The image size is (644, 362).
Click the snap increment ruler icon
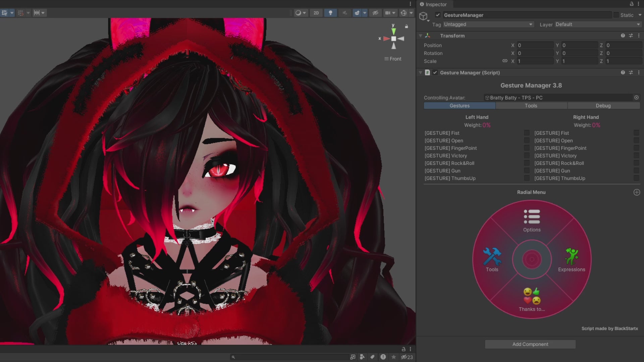pos(37,13)
